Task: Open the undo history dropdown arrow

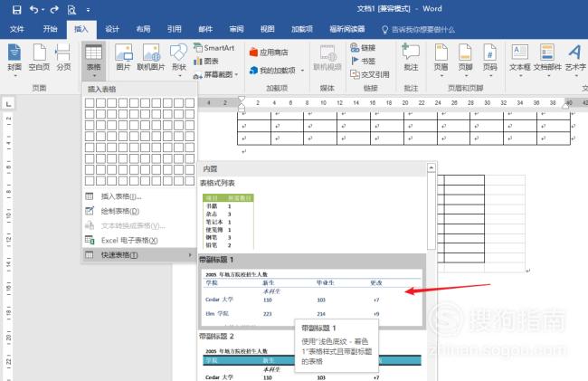Action: tap(43, 10)
